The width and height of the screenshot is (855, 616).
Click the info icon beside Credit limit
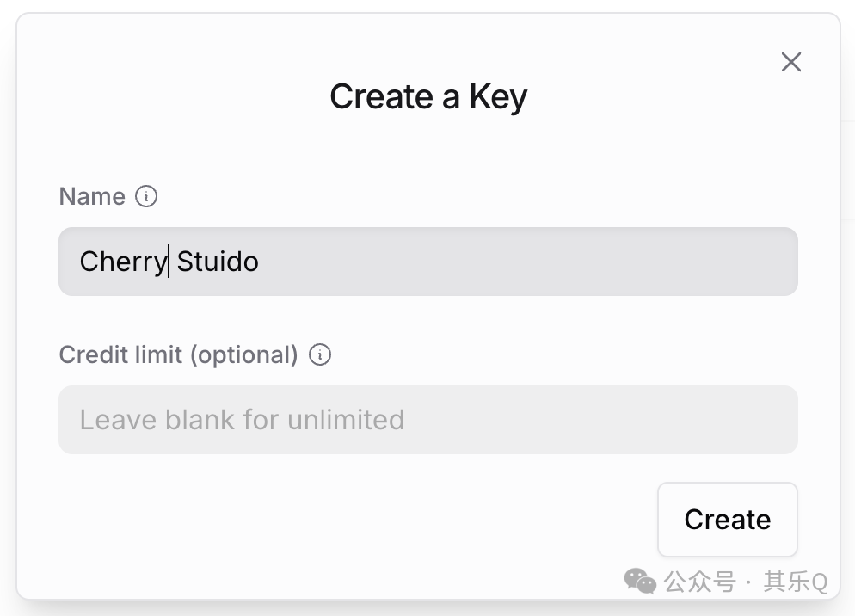[320, 355]
